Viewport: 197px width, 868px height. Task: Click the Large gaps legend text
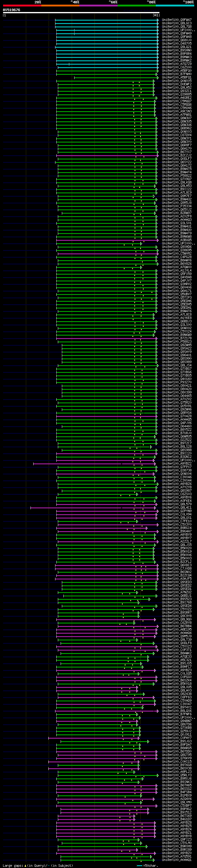pos(37,865)
